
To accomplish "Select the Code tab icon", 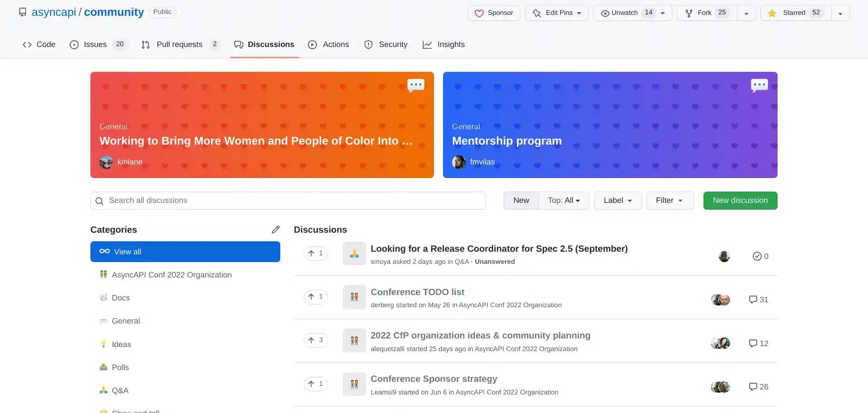I will pos(27,44).
